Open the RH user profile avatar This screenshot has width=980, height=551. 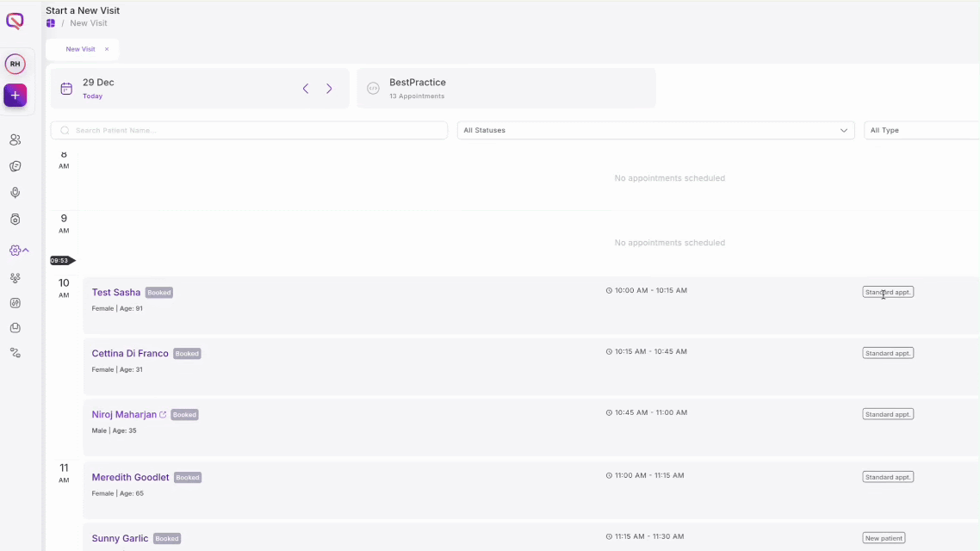click(x=15, y=64)
